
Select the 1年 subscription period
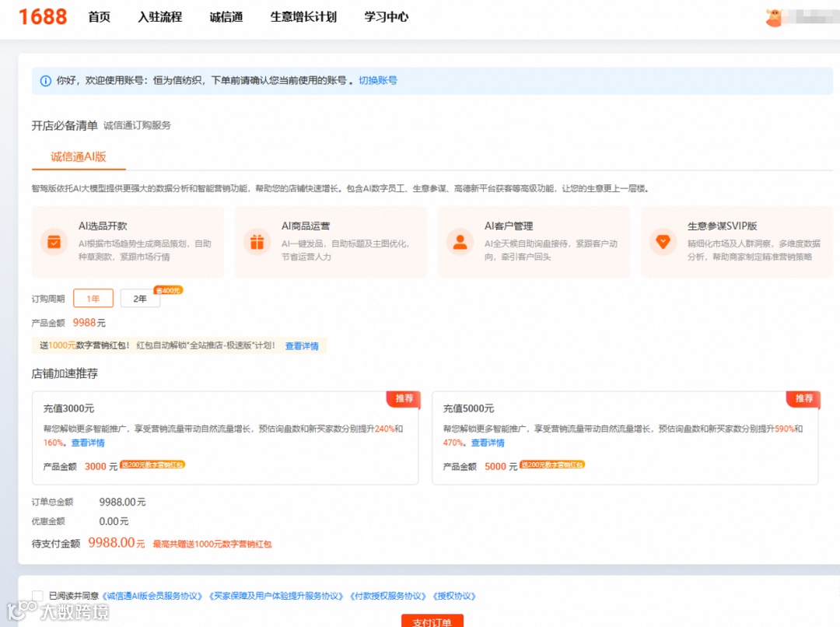point(93,299)
